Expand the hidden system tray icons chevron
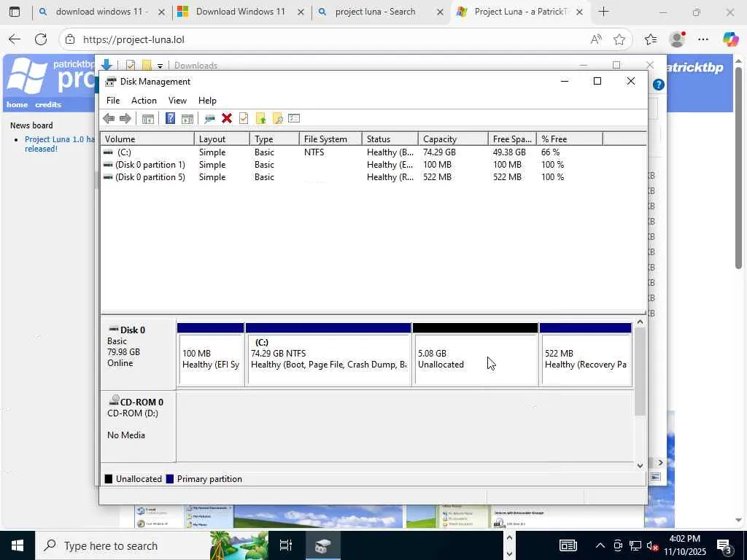The image size is (747, 560). point(600,545)
